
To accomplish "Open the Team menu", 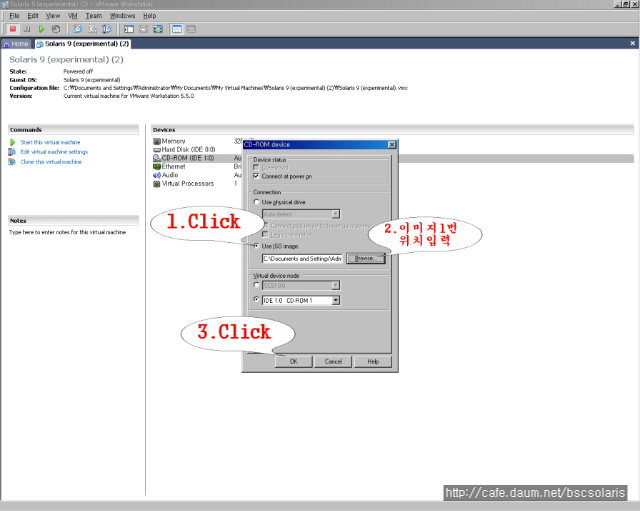I will pyautogui.click(x=93, y=16).
